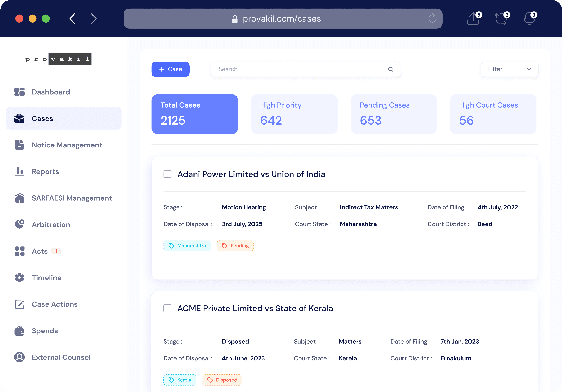Click the SARFAESI Management house icon
Image resolution: width=562 pixels, height=392 pixels.
point(20,198)
